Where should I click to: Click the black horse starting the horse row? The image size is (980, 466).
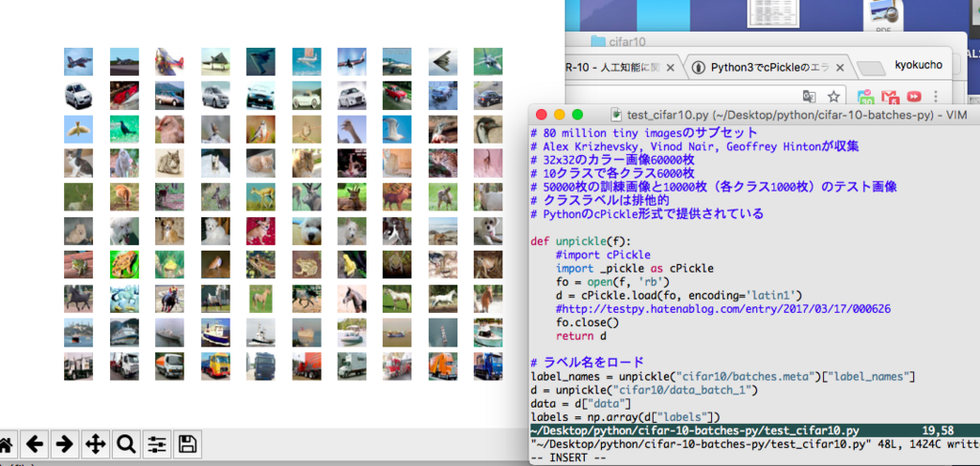pos(78,298)
